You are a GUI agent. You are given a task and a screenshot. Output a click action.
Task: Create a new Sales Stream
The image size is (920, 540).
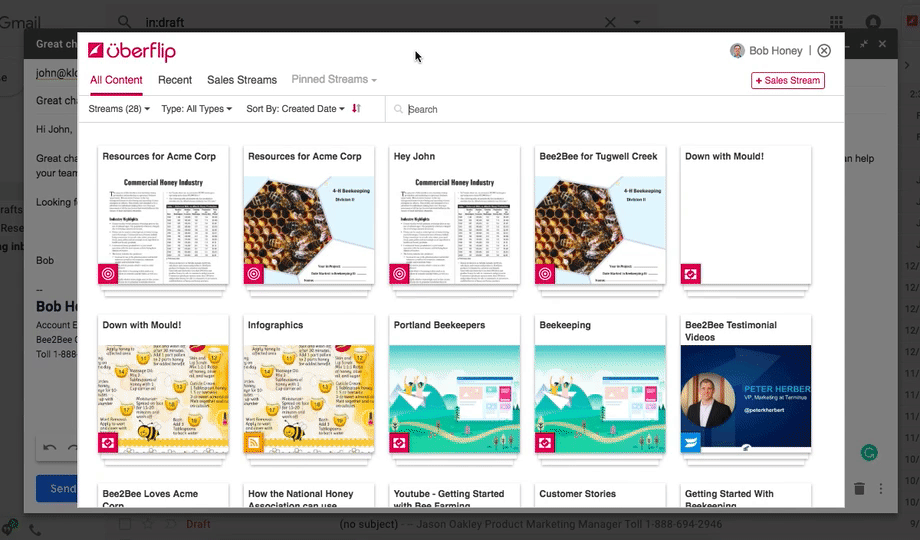(x=787, y=80)
